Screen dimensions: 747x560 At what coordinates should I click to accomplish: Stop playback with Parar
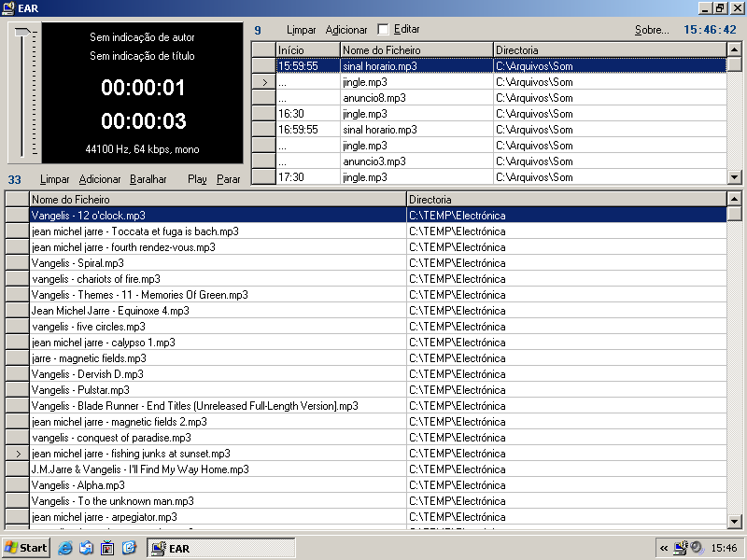(x=228, y=179)
